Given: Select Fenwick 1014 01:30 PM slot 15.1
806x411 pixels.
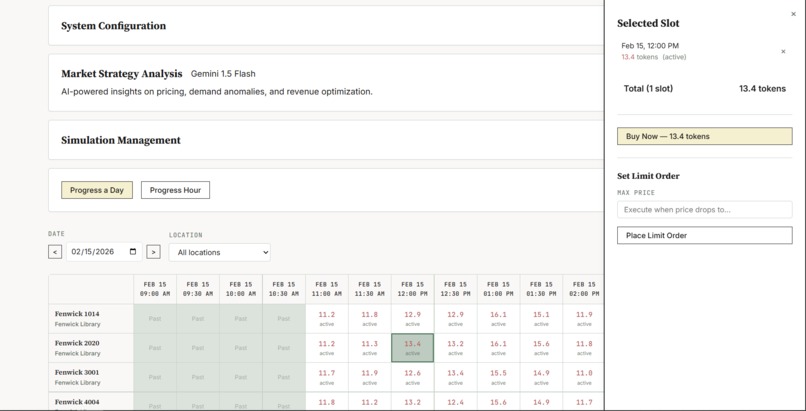Looking at the screenshot, I should pyautogui.click(x=541, y=319).
